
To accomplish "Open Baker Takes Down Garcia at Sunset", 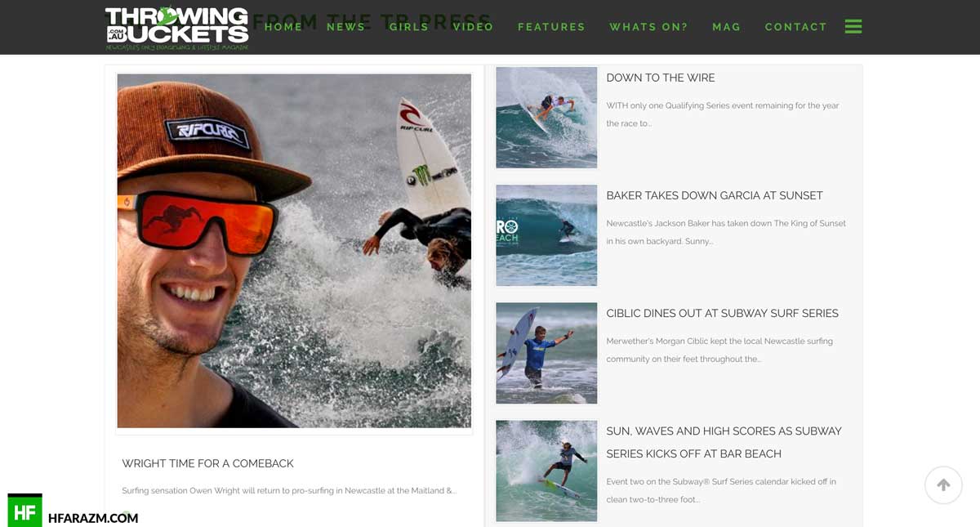I will point(714,195).
